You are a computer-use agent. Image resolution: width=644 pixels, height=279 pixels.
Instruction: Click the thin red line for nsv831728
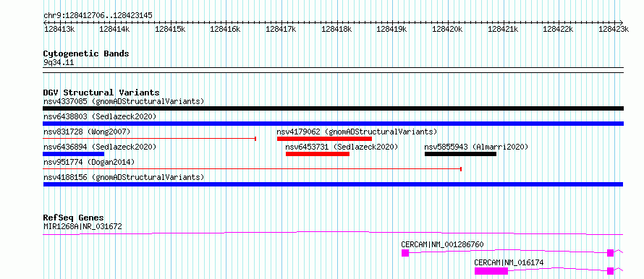[x=150, y=139]
